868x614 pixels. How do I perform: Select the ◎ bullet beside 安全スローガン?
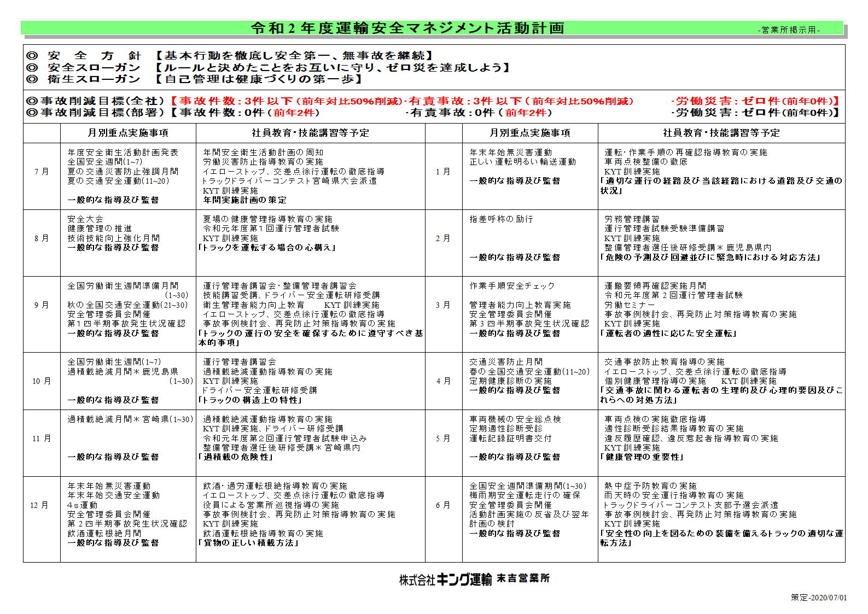(32, 67)
